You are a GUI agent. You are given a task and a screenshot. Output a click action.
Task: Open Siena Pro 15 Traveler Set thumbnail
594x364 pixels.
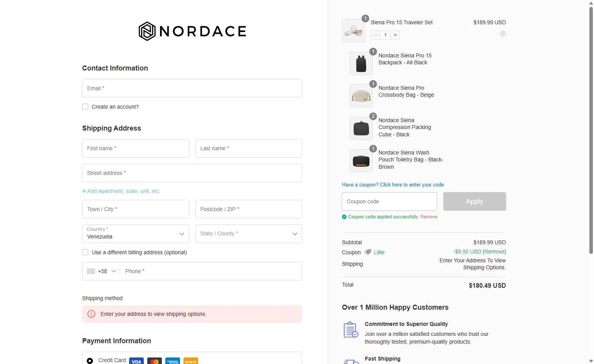point(353,30)
